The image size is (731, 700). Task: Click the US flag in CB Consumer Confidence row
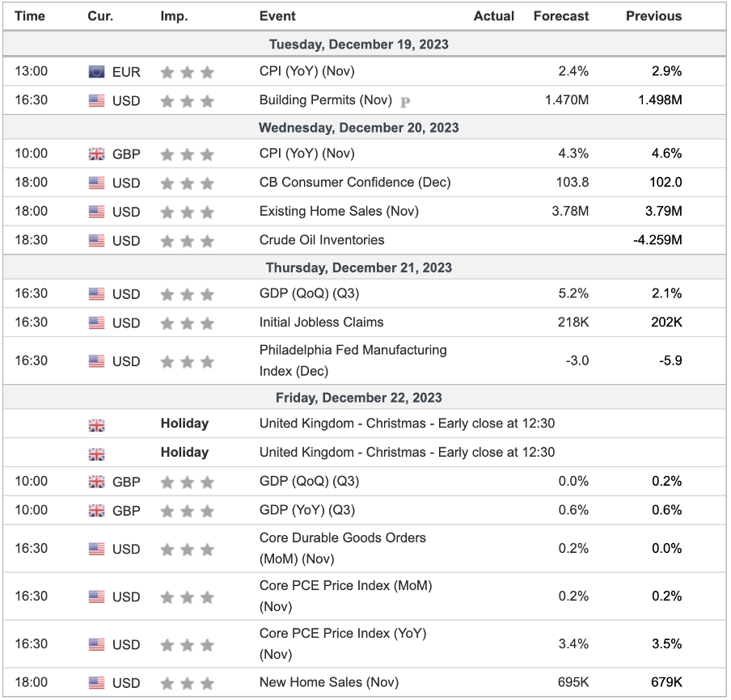click(96, 183)
